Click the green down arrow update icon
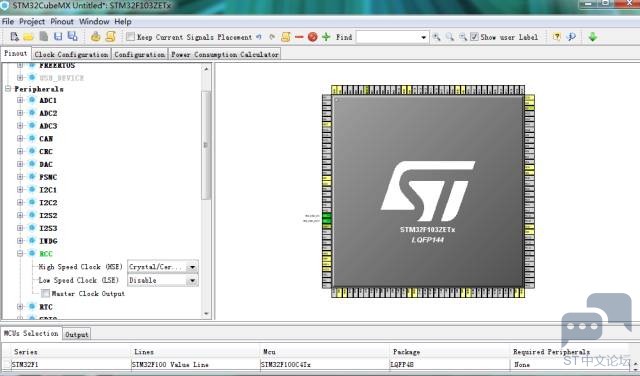The height and width of the screenshot is (376, 640). (x=593, y=37)
